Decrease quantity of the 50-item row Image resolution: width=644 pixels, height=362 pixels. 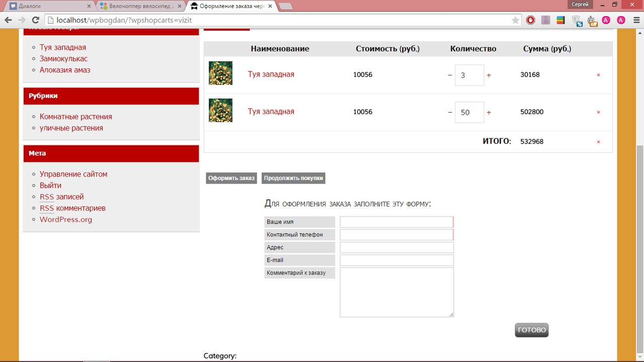point(450,112)
